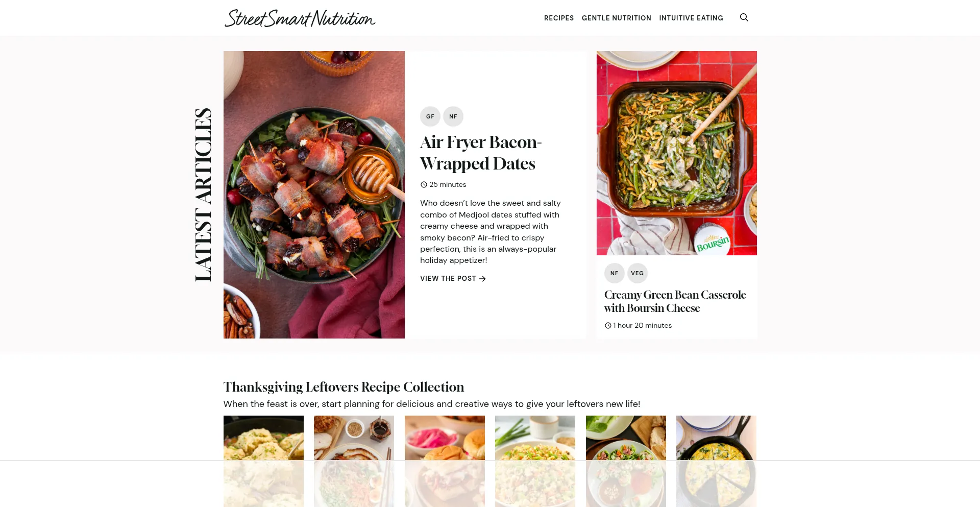Image resolution: width=980 pixels, height=507 pixels.
Task: Open the frittata skillet recipe thumbnail
Action: coord(717,461)
